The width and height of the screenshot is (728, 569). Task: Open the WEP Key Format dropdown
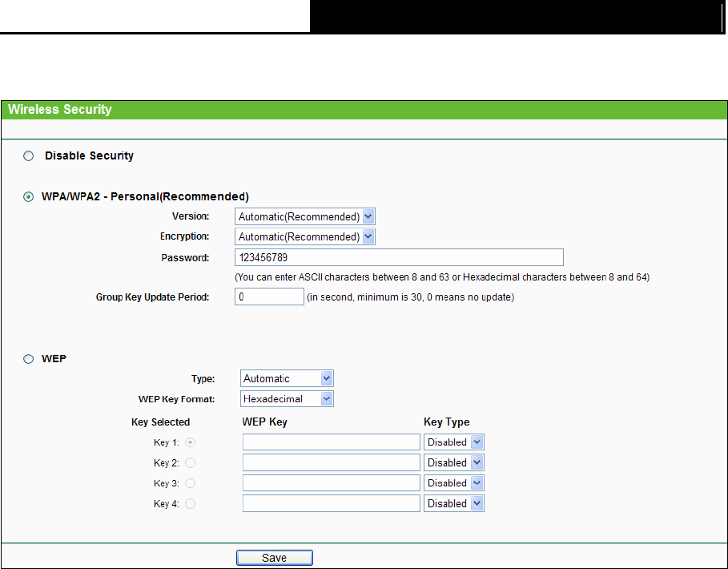pyautogui.click(x=287, y=399)
